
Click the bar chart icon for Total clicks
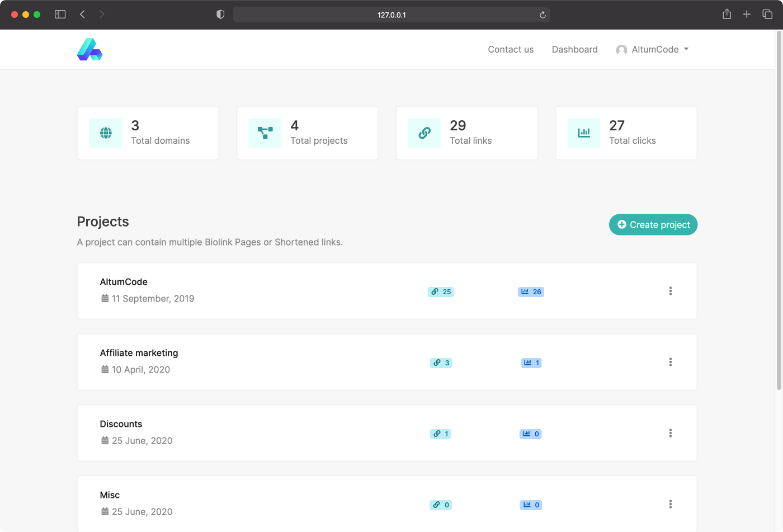pyautogui.click(x=584, y=133)
